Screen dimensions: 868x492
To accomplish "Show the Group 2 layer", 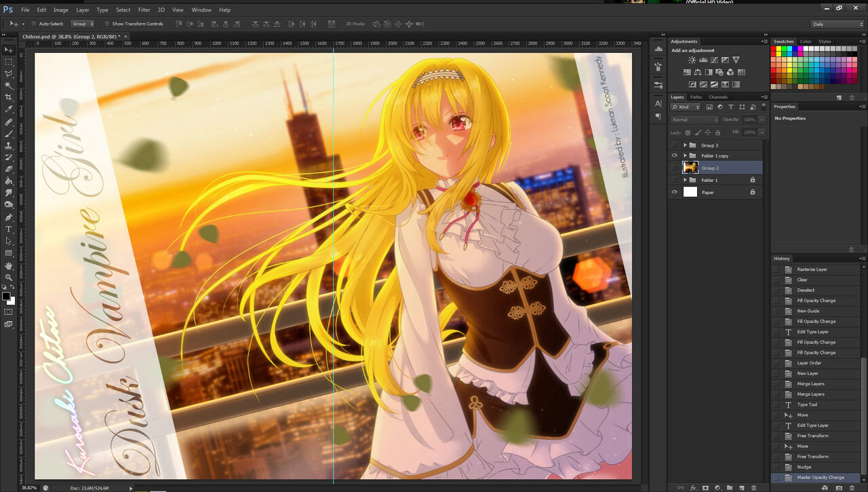I will pos(674,168).
